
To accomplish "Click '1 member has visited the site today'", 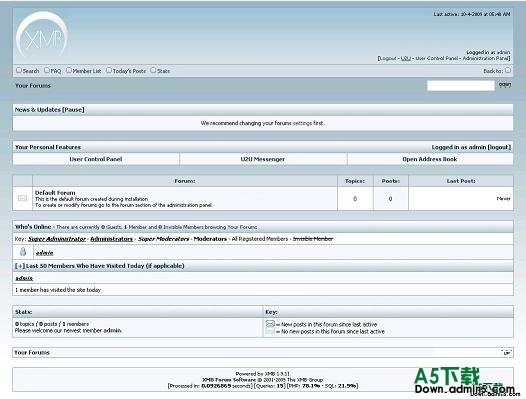I will (x=58, y=290).
